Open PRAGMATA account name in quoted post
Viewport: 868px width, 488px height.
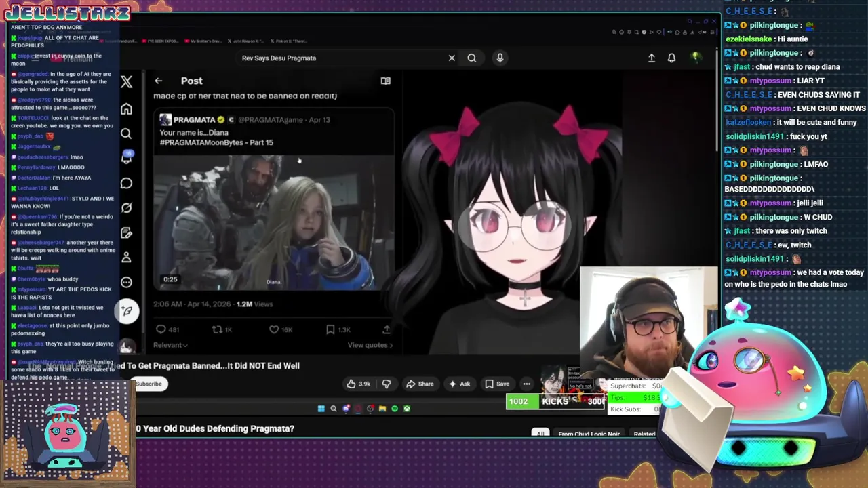click(194, 119)
